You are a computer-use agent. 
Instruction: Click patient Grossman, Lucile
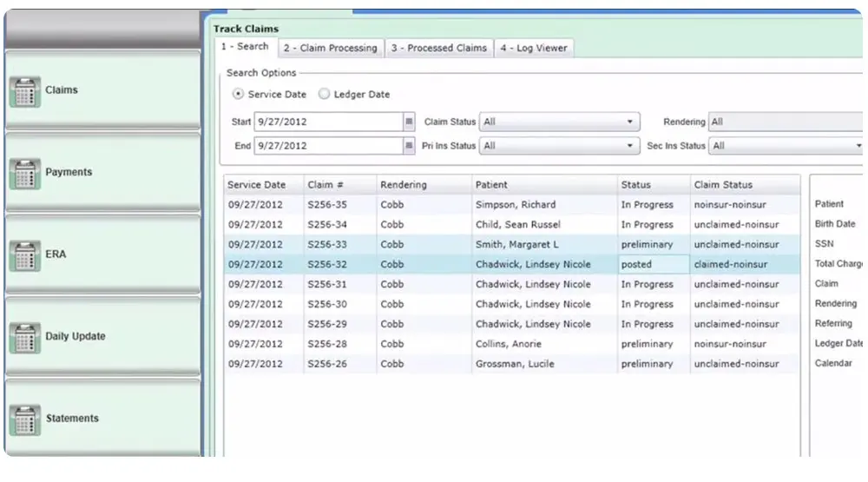pyautogui.click(x=515, y=364)
